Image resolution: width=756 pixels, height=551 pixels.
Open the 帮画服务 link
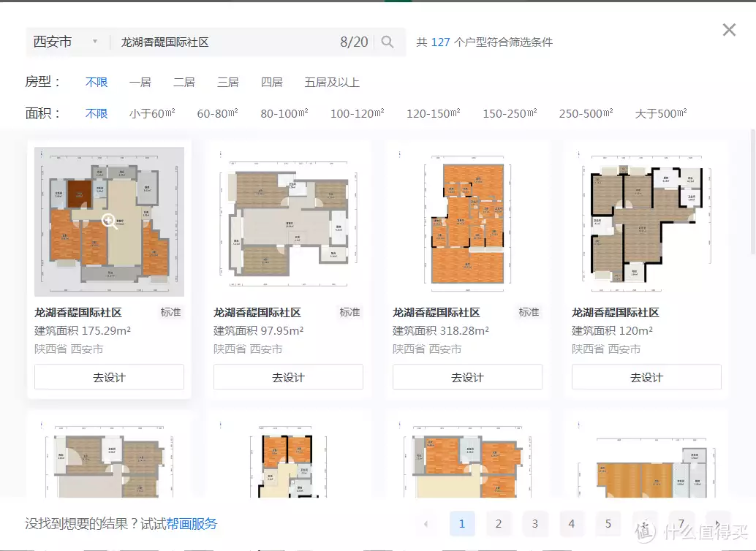pyautogui.click(x=192, y=523)
